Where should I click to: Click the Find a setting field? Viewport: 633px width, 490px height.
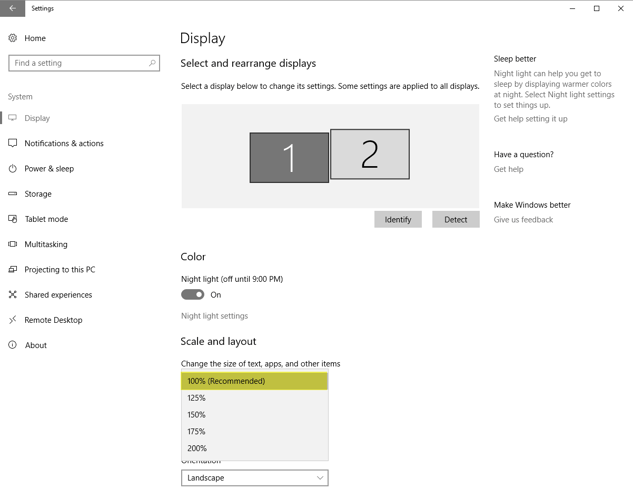pos(78,63)
